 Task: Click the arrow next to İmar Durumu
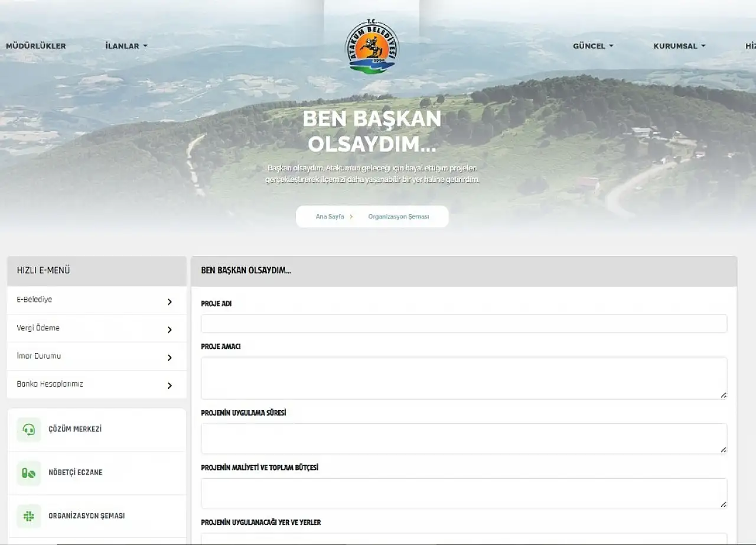coord(170,358)
